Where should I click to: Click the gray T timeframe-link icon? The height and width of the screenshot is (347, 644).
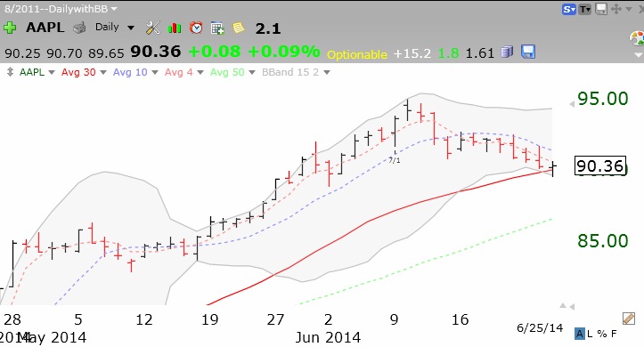pos(584,9)
